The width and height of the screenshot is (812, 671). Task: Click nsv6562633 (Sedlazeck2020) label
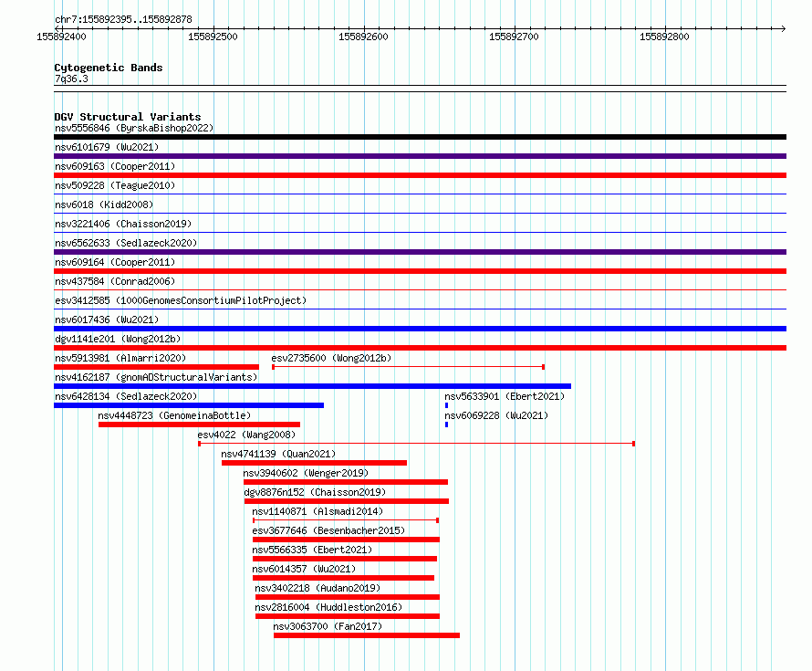[126, 243]
